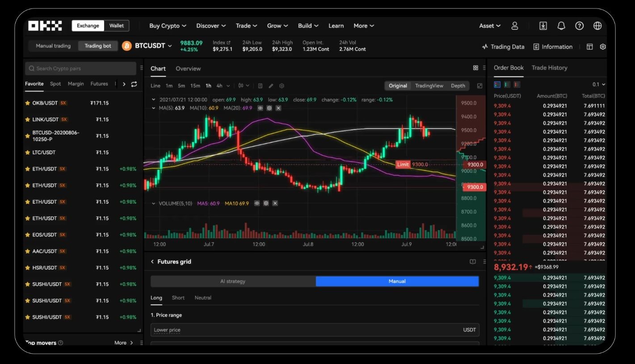Expand the candlestick chart type dropdown
The width and height of the screenshot is (635, 364).
coord(244,86)
